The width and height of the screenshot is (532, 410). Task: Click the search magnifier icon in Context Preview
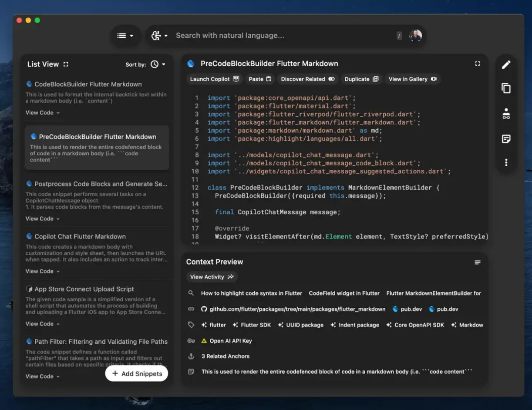click(x=191, y=293)
